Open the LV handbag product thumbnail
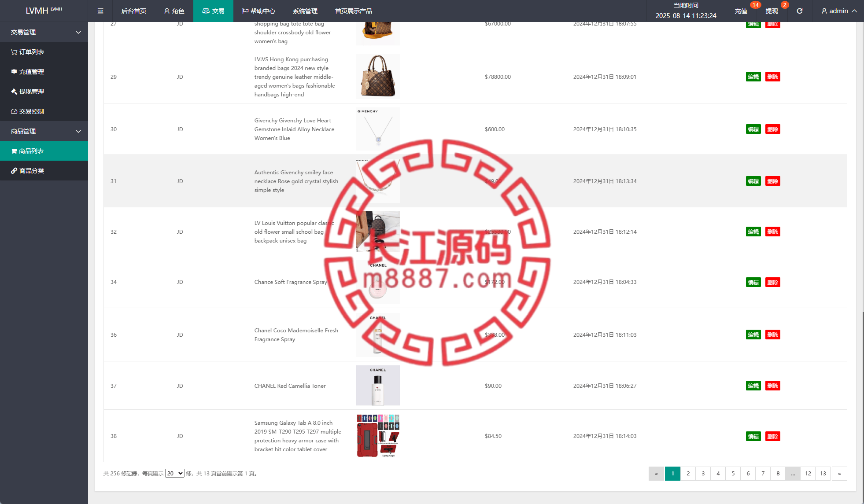Image resolution: width=864 pixels, height=504 pixels. tap(378, 77)
